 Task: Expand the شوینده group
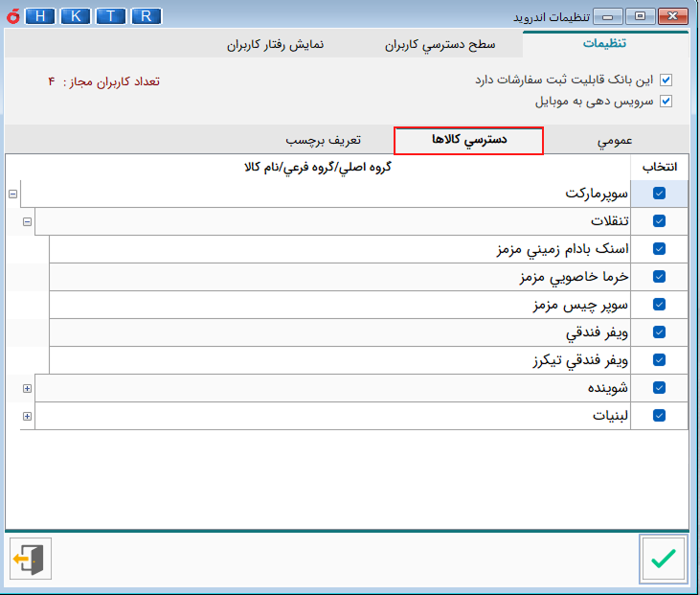coord(27,388)
